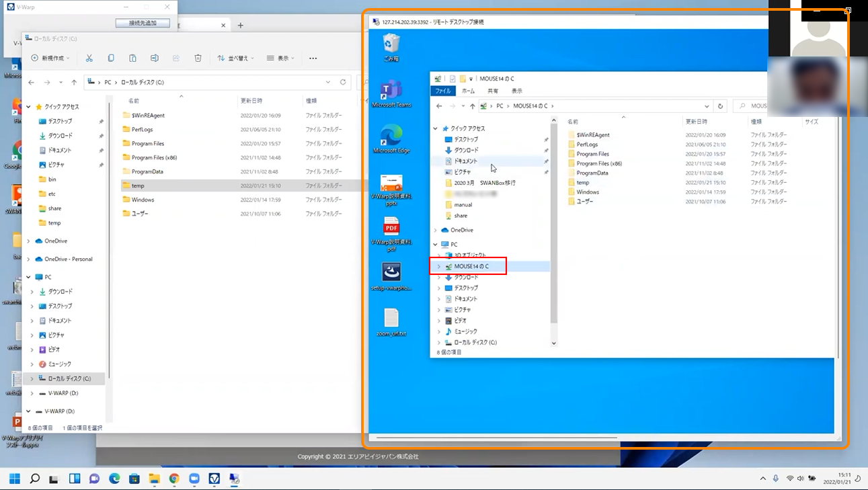Screen dimensions: 868x490
Task: Open Microsoft Store from the taskbar
Action: (x=134, y=479)
